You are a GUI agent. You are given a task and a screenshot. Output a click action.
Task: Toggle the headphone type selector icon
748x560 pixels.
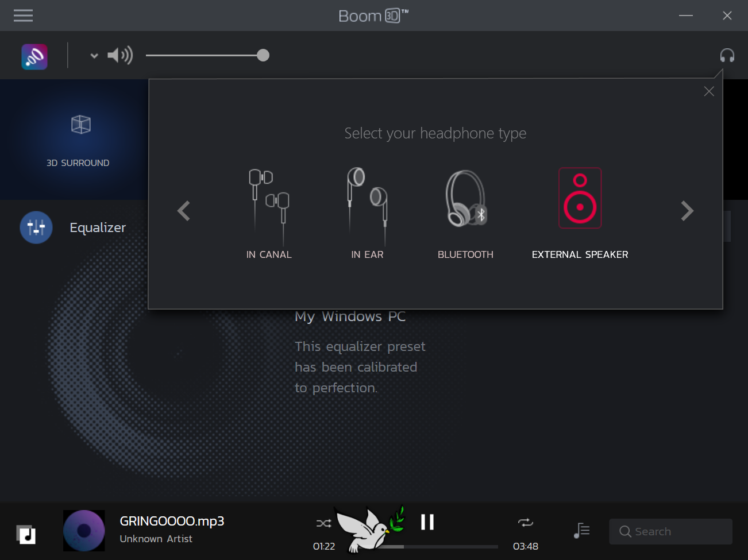click(727, 55)
